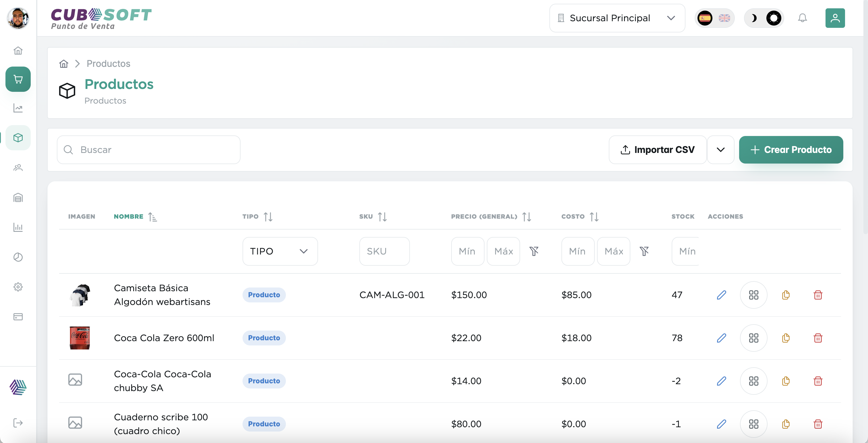Image resolution: width=868 pixels, height=443 pixels.
Task: Click the Cubosoft logo at sidebar bottom
Action: point(18,387)
